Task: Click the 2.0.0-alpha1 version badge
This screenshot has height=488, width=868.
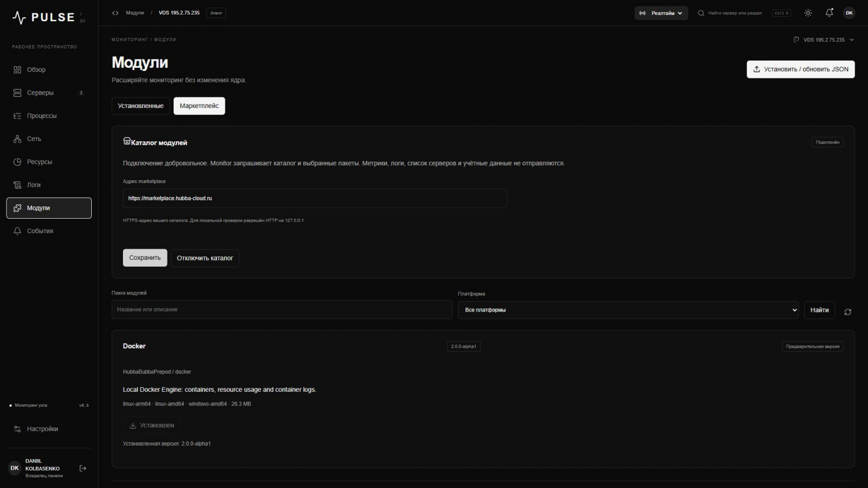Action: click(463, 346)
